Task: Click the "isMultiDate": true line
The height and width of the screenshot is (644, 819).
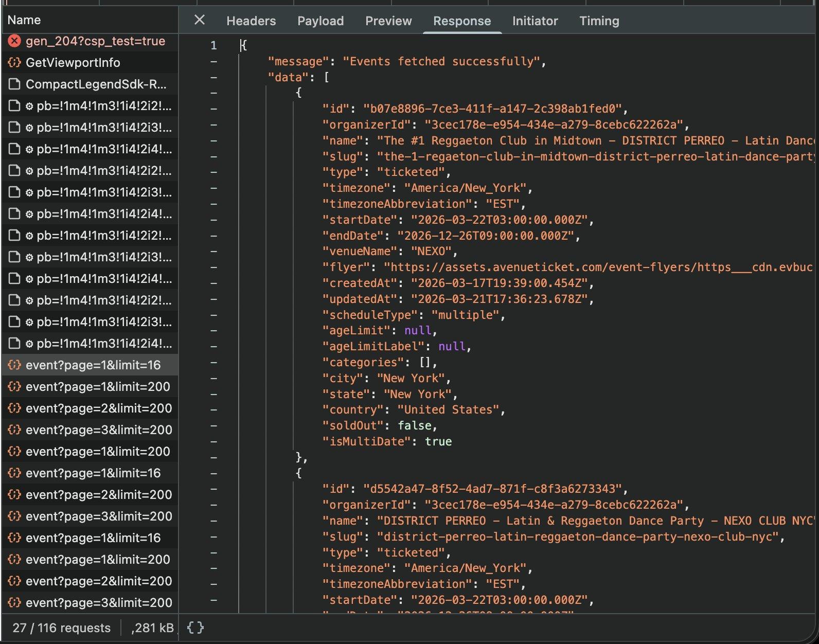Action: [x=387, y=442]
